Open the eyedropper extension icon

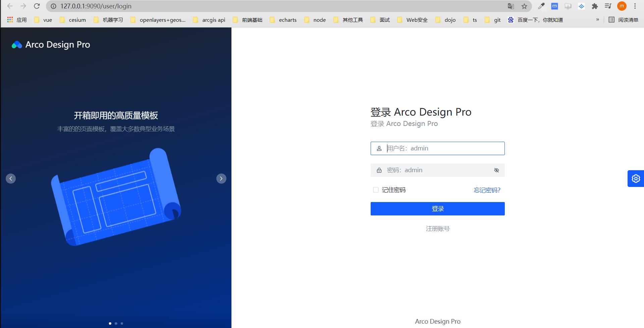point(541,6)
